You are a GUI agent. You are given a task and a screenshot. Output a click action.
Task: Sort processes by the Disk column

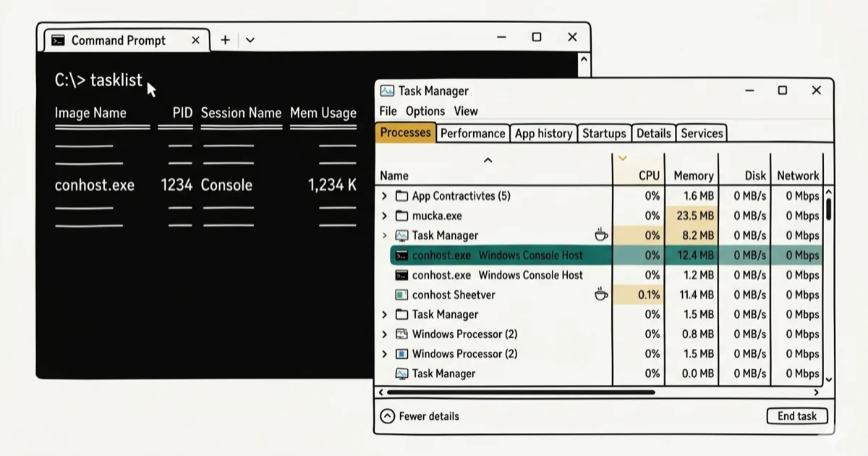click(x=755, y=176)
